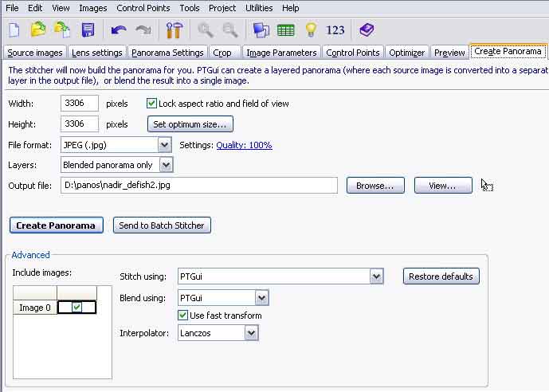Click the Width input field
549x392 pixels.
click(x=80, y=104)
